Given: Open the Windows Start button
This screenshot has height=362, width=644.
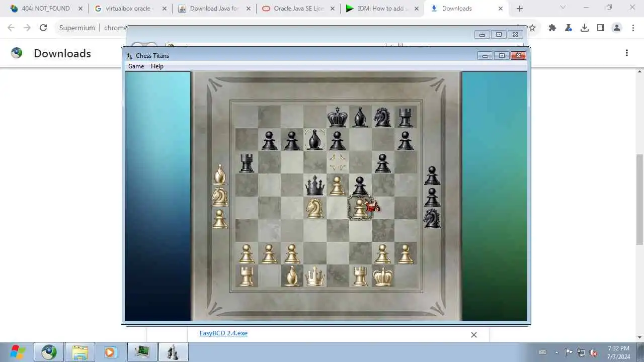Looking at the screenshot, I should tap(18, 352).
